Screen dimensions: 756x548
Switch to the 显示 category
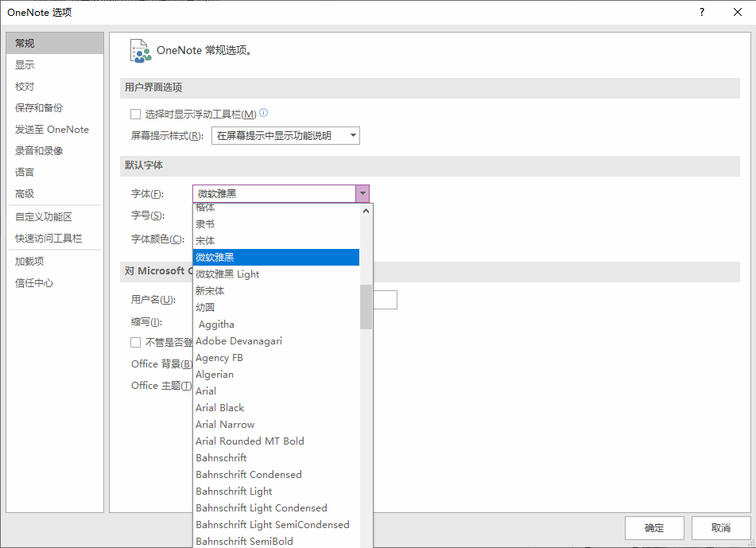click(x=55, y=65)
